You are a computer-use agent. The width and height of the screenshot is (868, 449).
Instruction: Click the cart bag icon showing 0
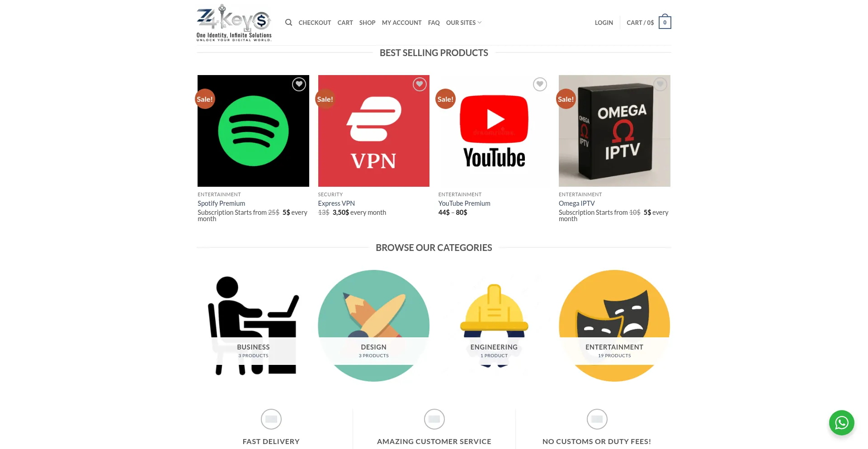[x=665, y=22]
